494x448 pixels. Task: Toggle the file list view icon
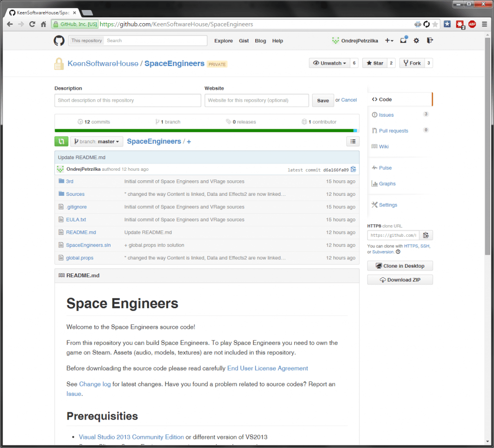[x=353, y=142]
